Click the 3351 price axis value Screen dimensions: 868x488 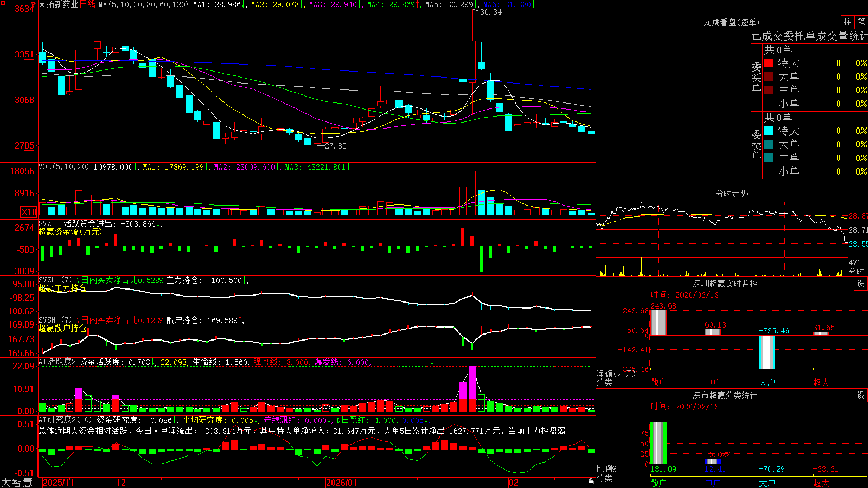(x=24, y=54)
